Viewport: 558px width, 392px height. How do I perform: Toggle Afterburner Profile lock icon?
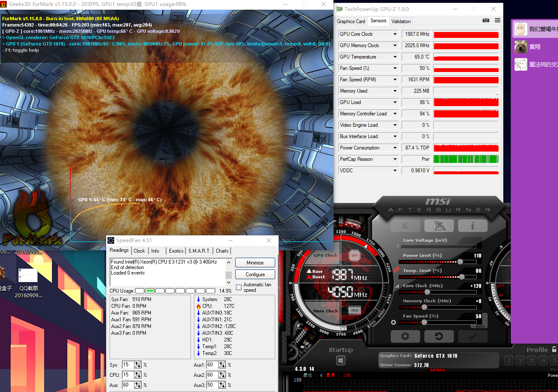[554, 349]
